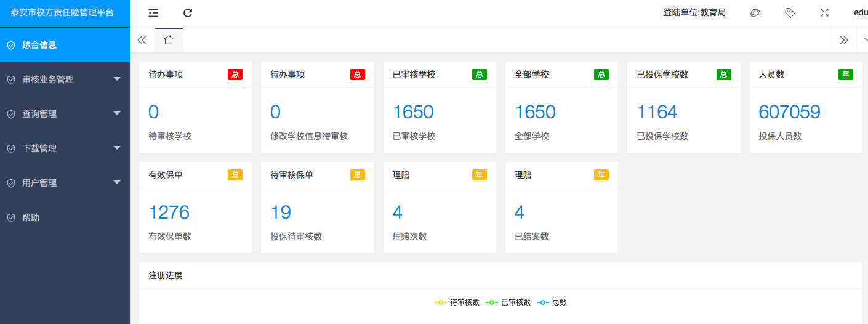Screen dimensions: 868x324
Task: Click shield icon beside 查询管理
Action: pyautogui.click(x=10, y=114)
